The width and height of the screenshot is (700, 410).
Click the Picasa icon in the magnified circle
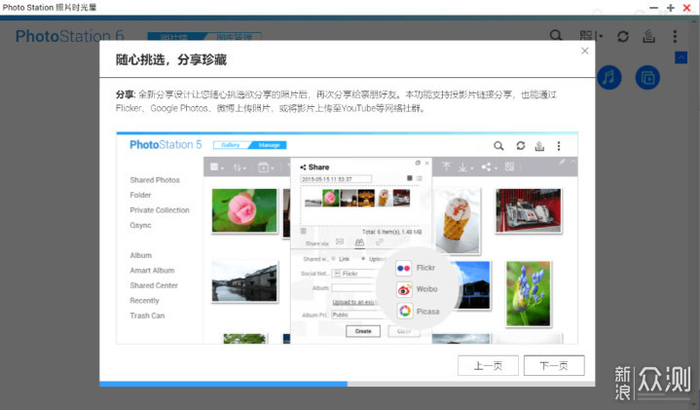tap(404, 311)
